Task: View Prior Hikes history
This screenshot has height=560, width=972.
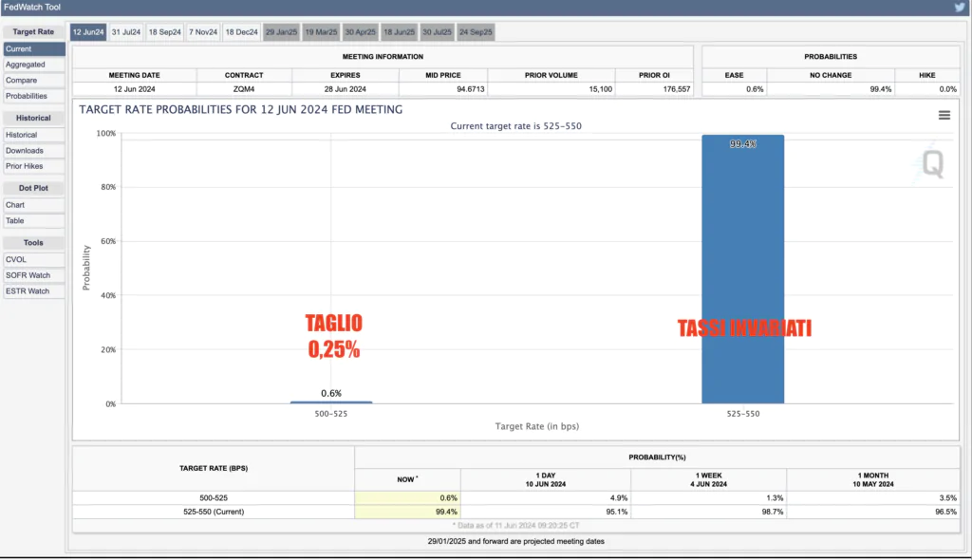Action: point(34,166)
